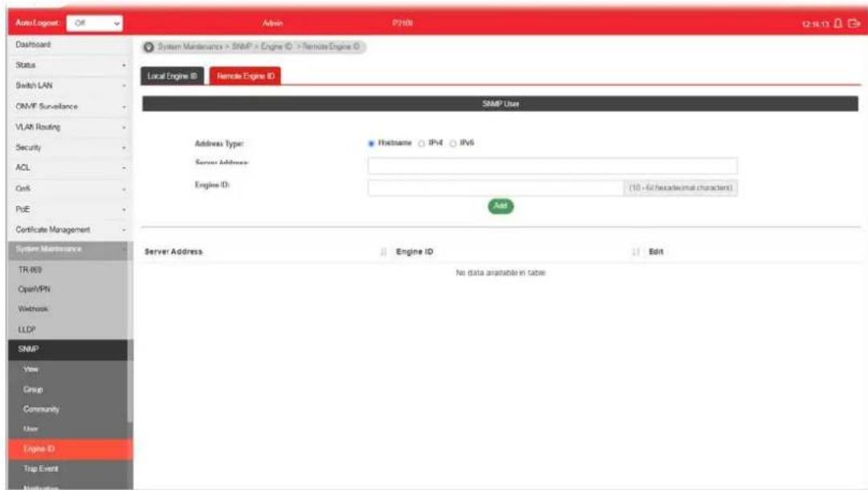Sort by Server Address column icon
868x490 pixels.
[383, 252]
